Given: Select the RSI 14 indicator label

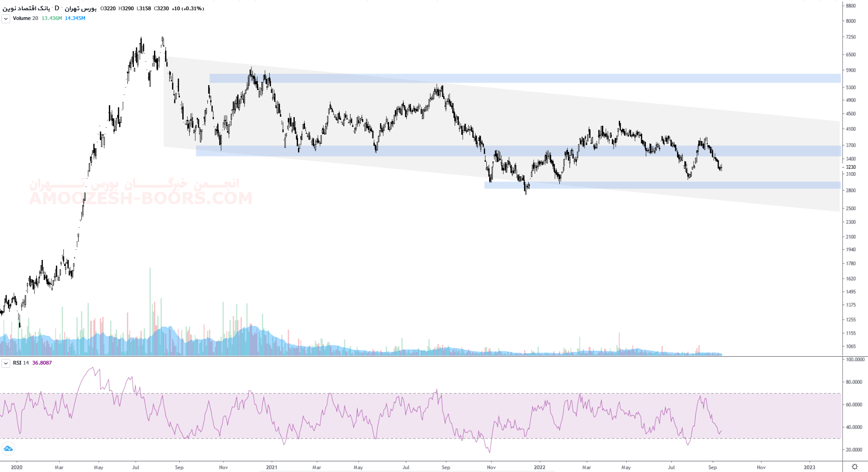Looking at the screenshot, I should tap(21, 363).
